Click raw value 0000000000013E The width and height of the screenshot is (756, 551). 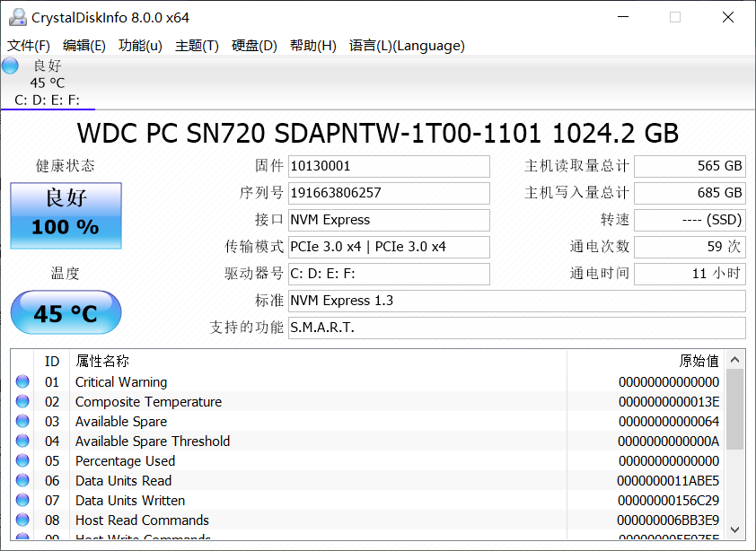point(669,402)
